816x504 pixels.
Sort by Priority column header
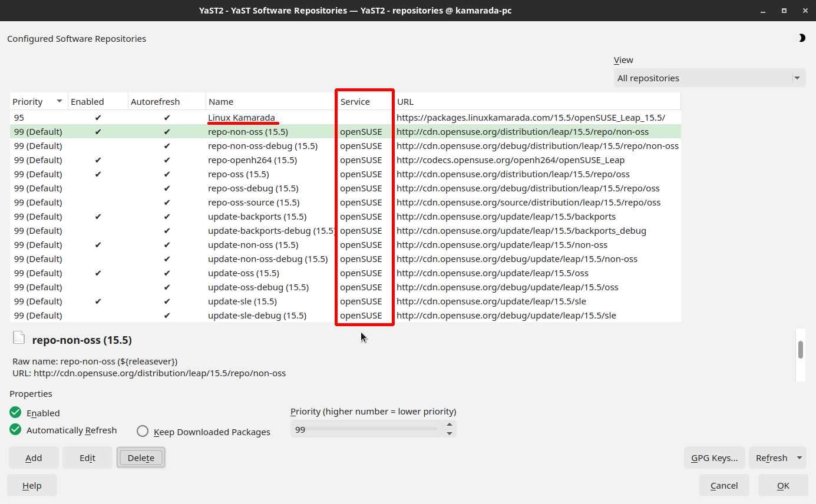point(39,101)
